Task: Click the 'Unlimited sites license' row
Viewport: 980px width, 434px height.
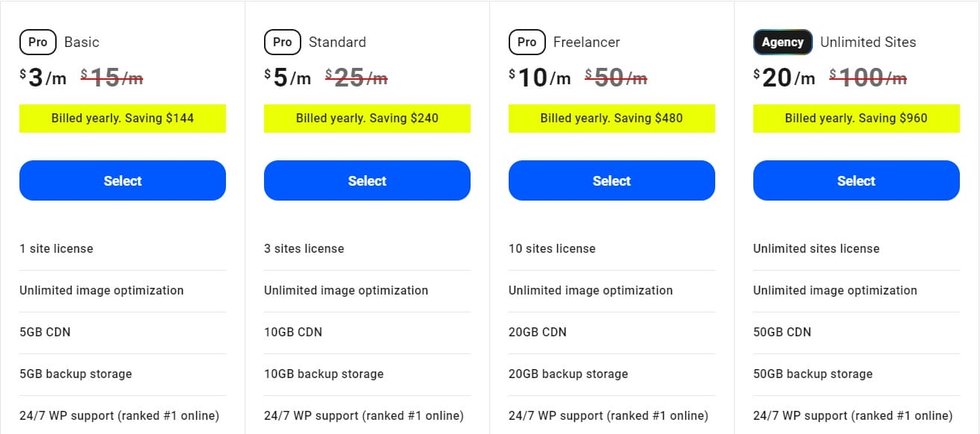Action: pos(817,248)
